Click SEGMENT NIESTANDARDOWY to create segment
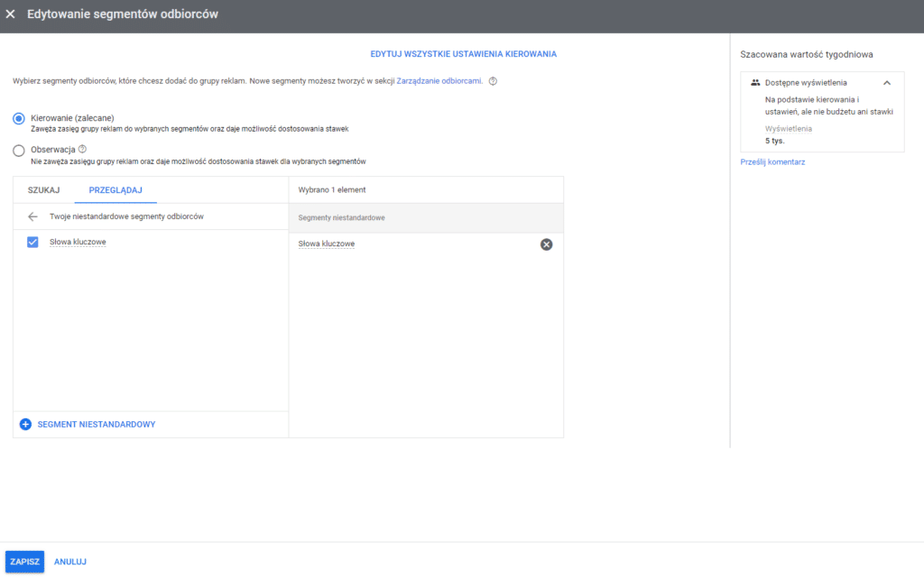This screenshot has height=578, width=924. click(x=97, y=425)
